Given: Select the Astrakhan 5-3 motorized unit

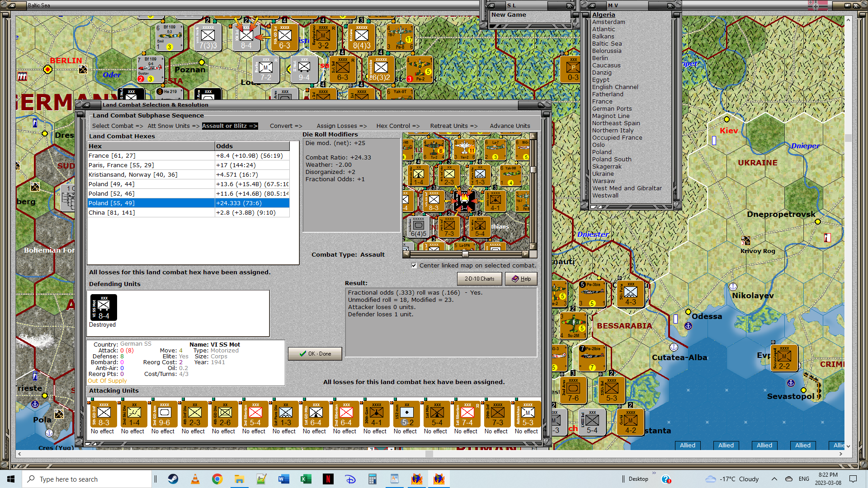Looking at the screenshot, I should coord(528,415).
